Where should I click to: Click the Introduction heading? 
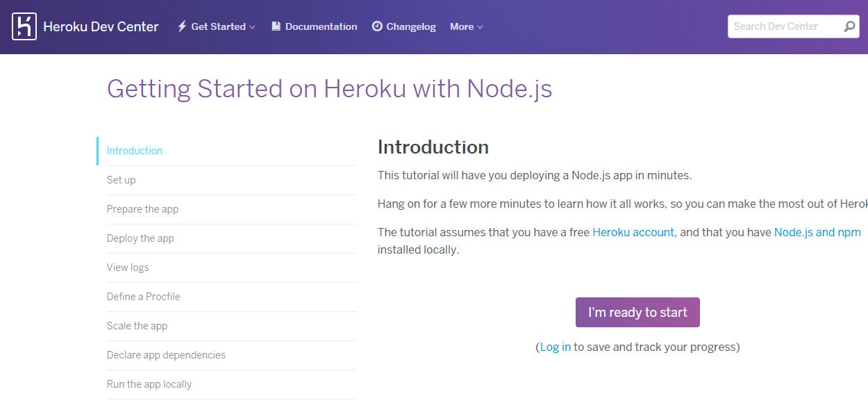pos(433,147)
